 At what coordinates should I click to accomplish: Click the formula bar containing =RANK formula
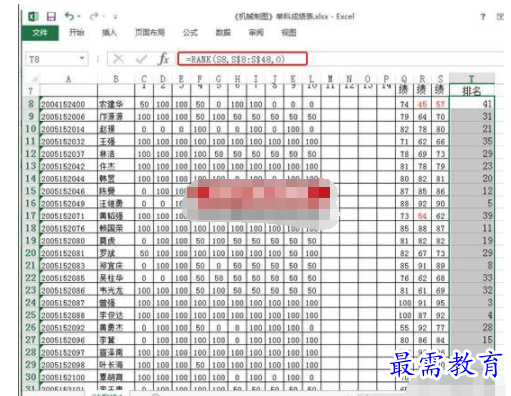[x=242, y=59]
